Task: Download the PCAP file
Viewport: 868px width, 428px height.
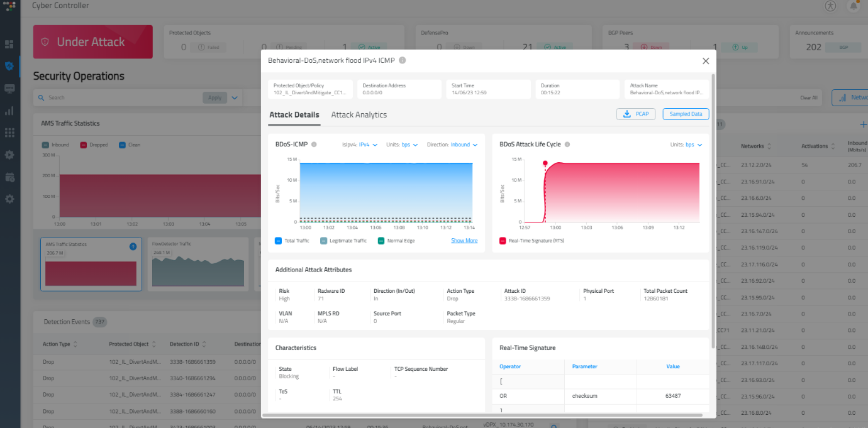Action: pyautogui.click(x=637, y=114)
